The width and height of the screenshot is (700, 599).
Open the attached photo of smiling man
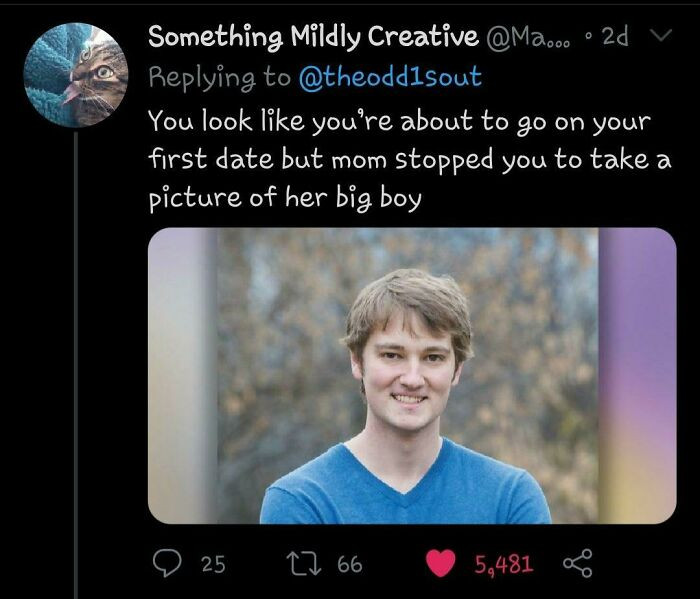412,375
